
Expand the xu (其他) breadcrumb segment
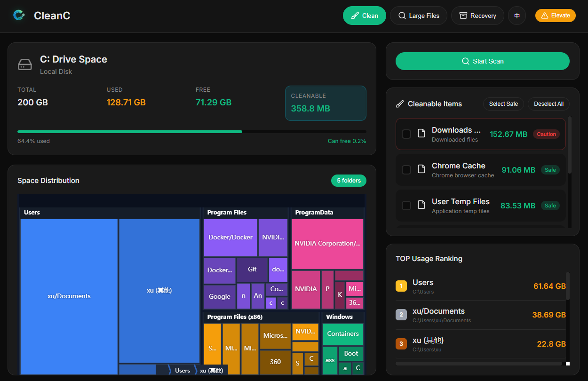point(211,370)
